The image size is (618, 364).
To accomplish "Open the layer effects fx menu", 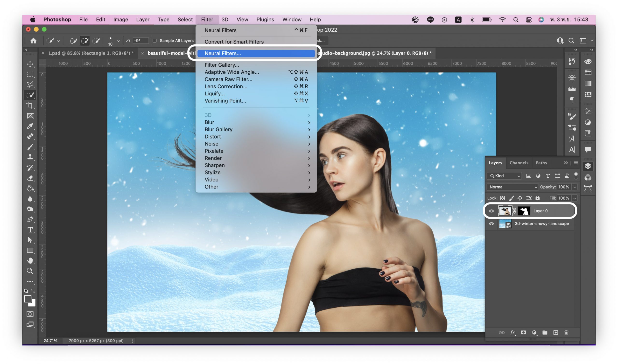I will point(513,333).
